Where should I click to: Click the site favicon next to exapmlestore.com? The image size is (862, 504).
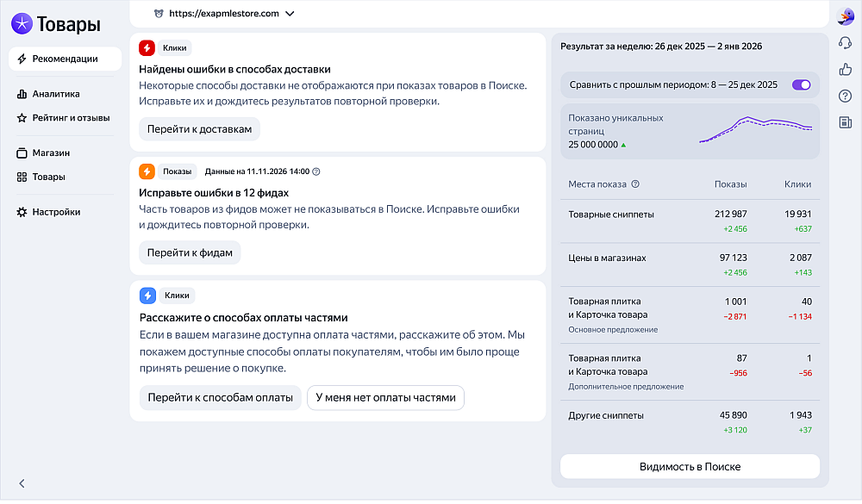(159, 14)
